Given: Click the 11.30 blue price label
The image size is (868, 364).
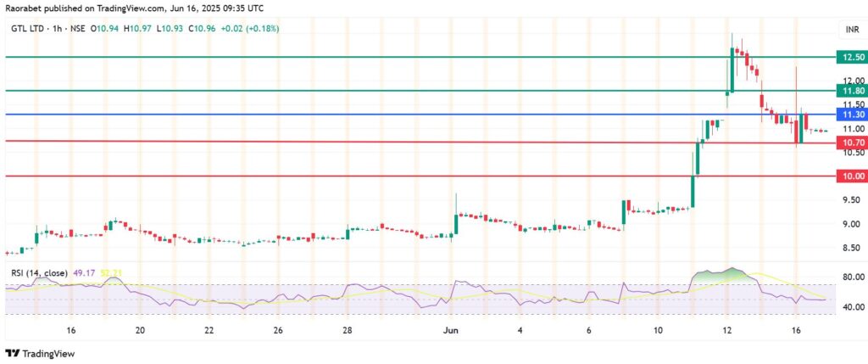Looking at the screenshot, I should (848, 114).
